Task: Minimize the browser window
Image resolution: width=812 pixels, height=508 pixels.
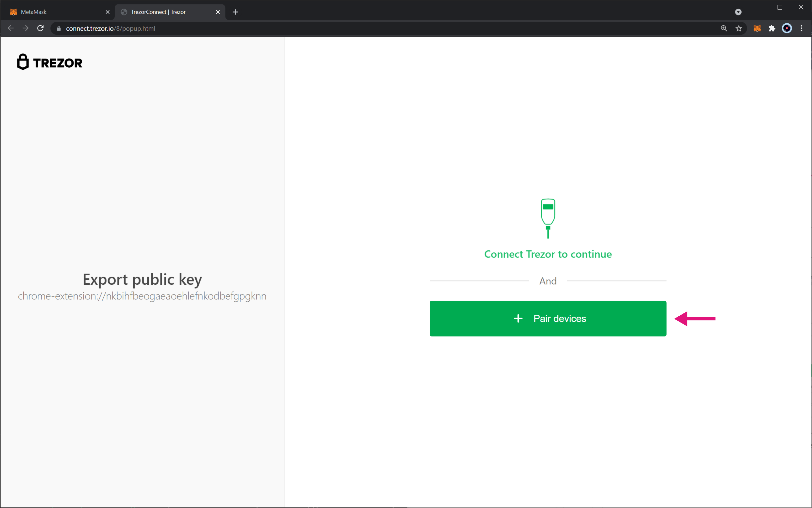Action: click(x=759, y=7)
